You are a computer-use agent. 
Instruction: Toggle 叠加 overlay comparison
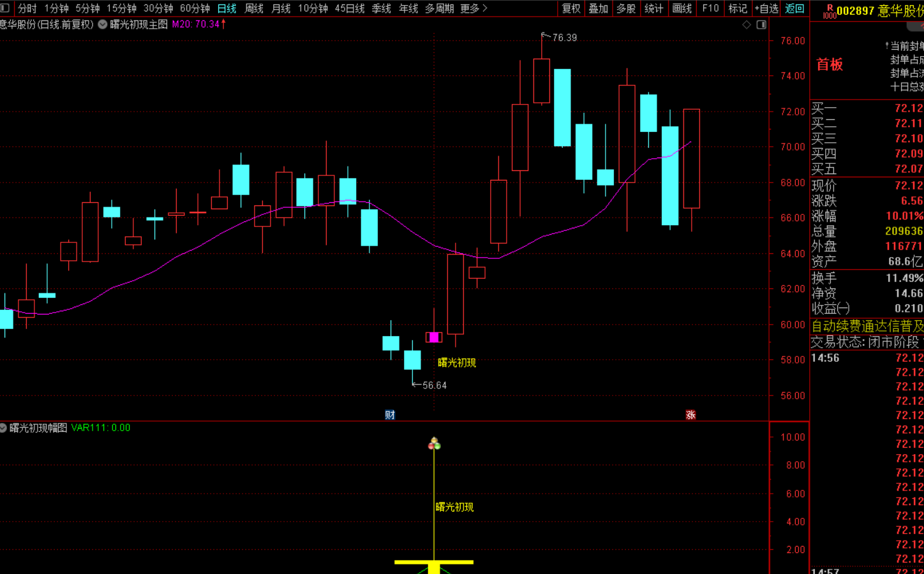pyautogui.click(x=598, y=8)
